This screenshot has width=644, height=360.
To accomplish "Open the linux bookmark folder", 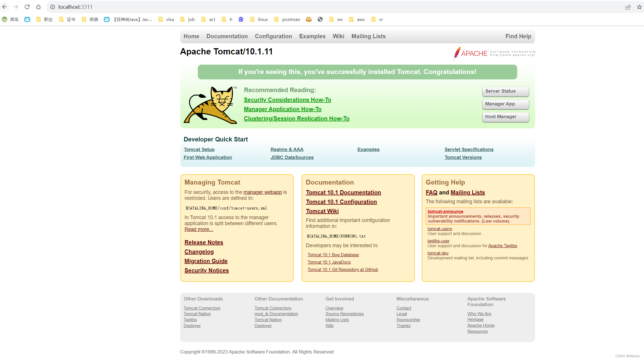I will click(259, 19).
